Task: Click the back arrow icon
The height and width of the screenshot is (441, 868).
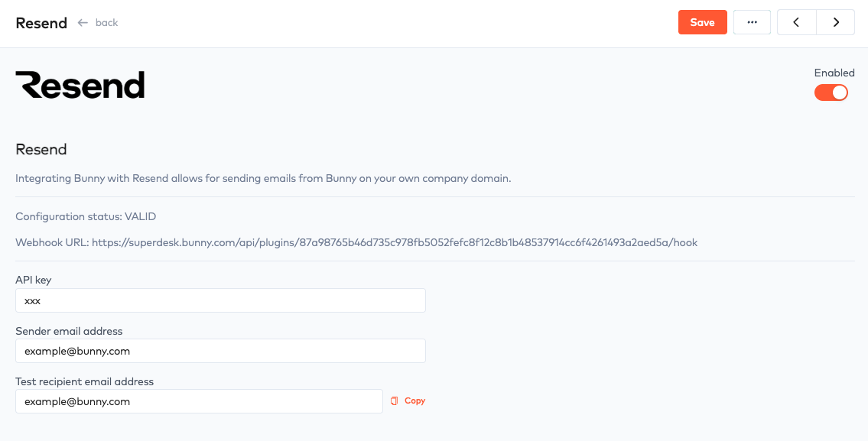Action: [x=83, y=23]
